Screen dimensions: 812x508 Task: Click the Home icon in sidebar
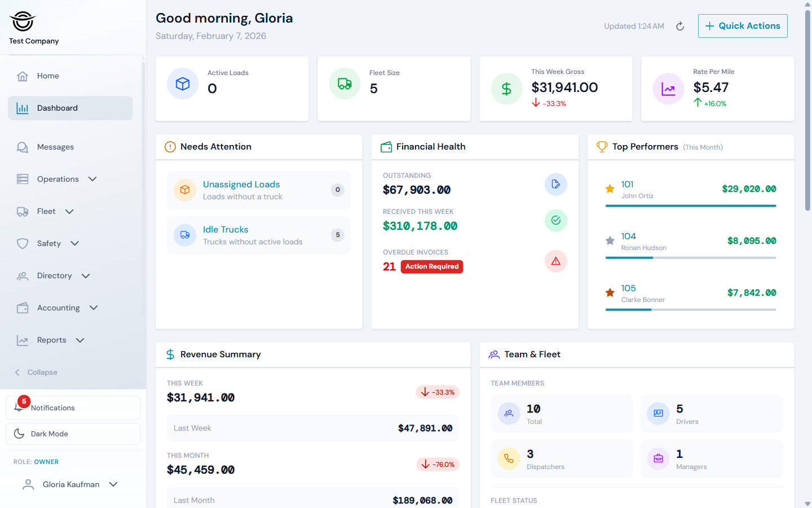(23, 76)
